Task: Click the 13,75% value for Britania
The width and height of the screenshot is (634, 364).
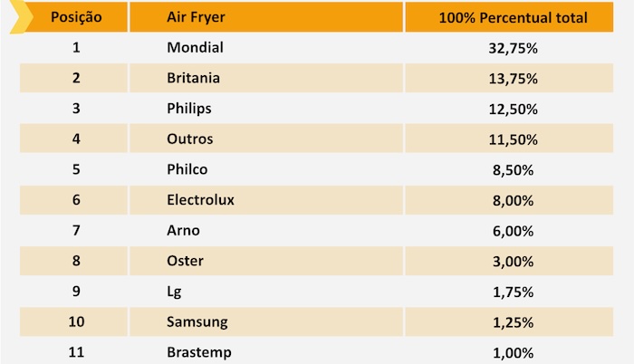Action: [513, 79]
